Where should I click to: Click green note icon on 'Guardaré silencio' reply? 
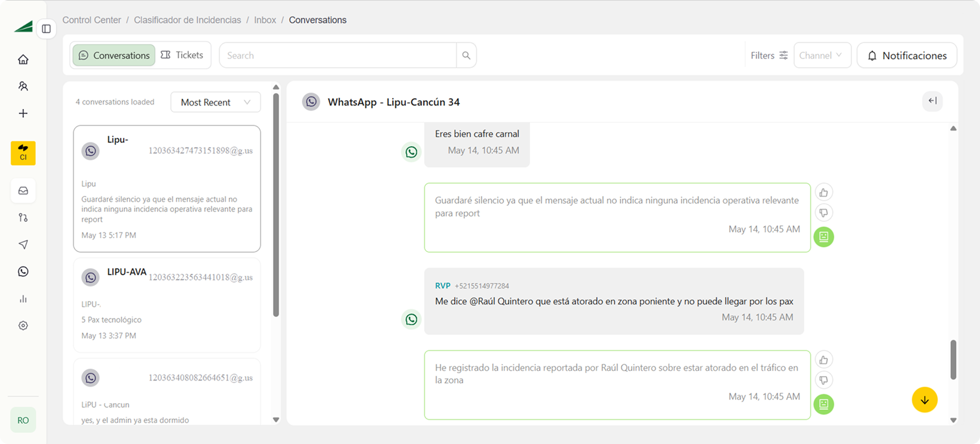824,237
